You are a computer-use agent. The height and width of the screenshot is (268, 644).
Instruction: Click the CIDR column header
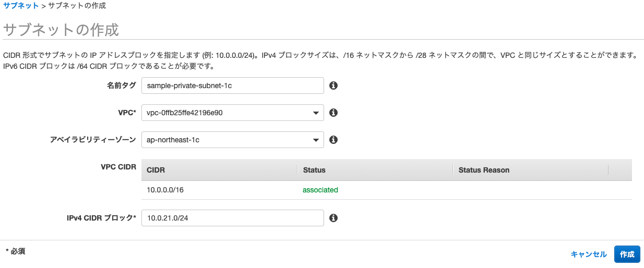coord(157,170)
